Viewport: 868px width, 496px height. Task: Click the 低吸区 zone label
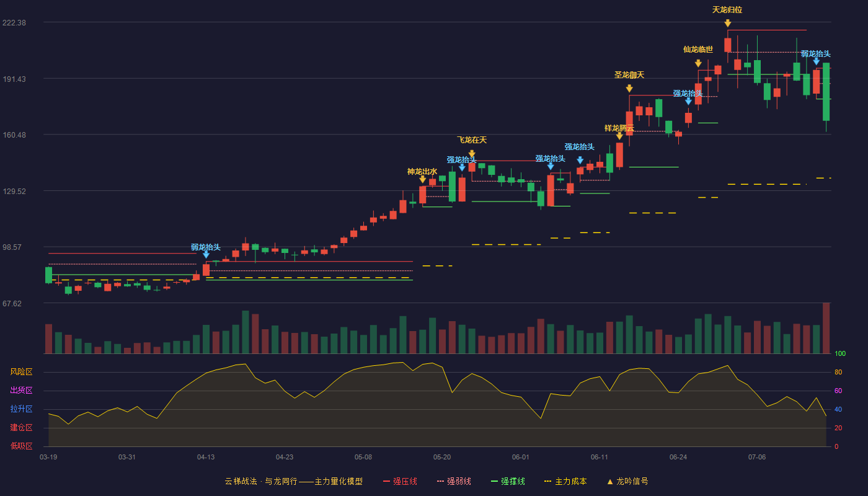coord(21,446)
